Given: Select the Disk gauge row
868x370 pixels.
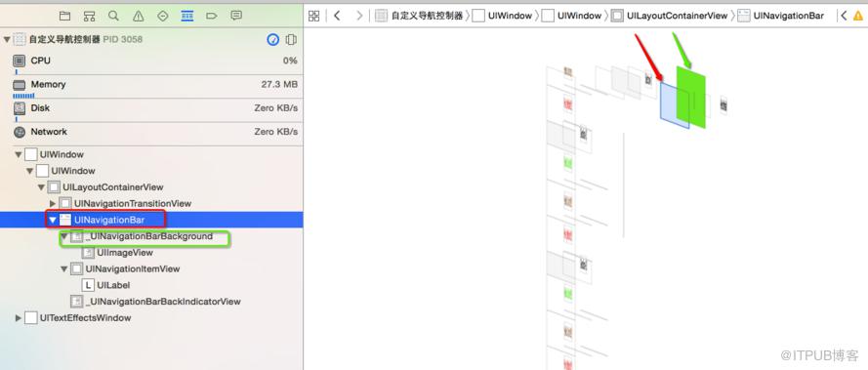Looking at the screenshot, I should (x=151, y=110).
